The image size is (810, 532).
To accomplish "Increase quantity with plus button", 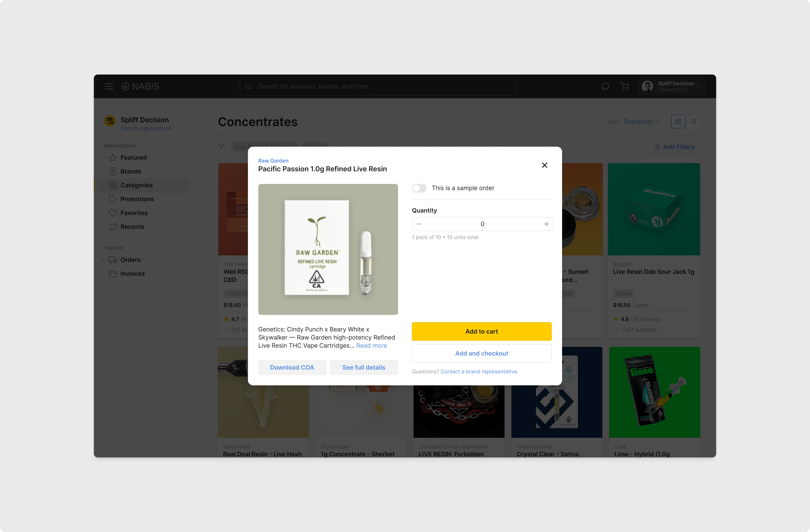I will [546, 224].
